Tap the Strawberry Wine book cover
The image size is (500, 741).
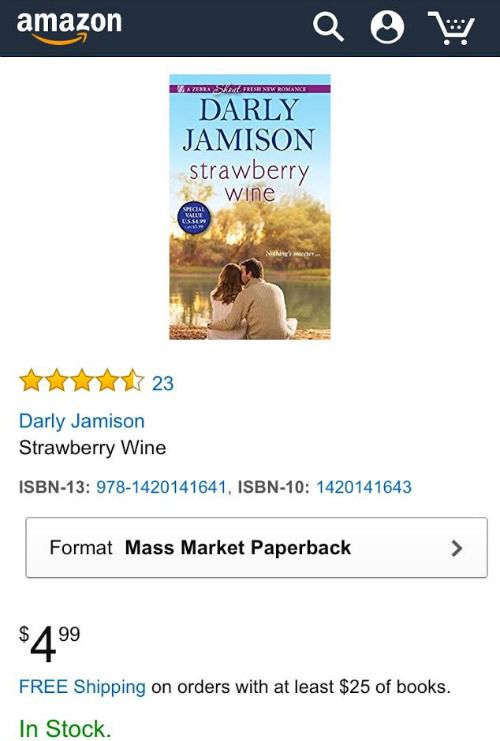point(250,207)
